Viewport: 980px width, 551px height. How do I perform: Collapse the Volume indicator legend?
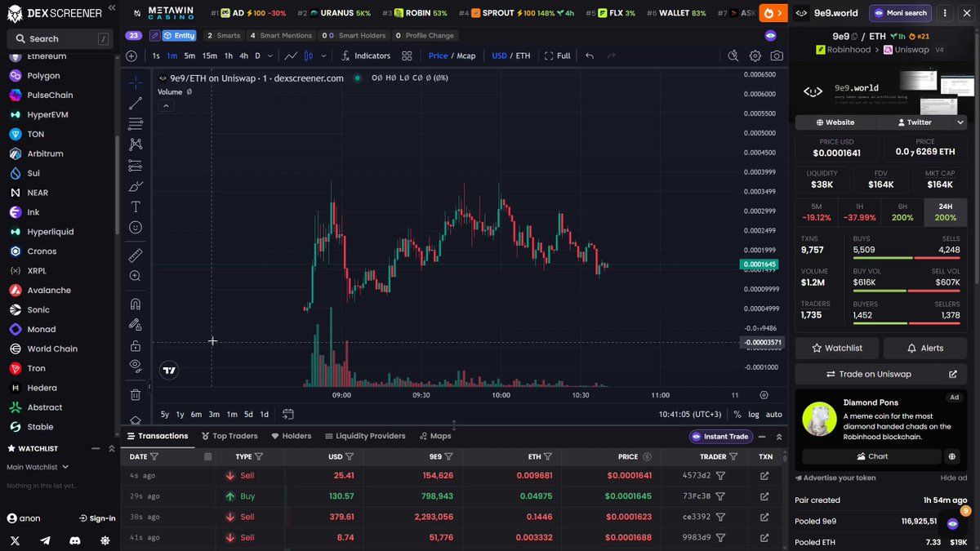(166, 105)
